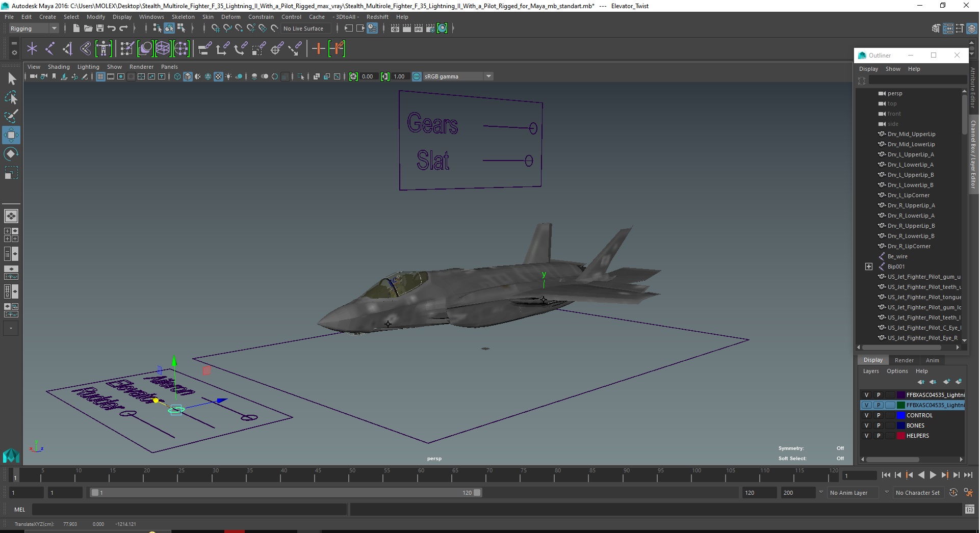Click the Script Editor icon
Viewport: 980px width, 533px height.
[970, 509]
